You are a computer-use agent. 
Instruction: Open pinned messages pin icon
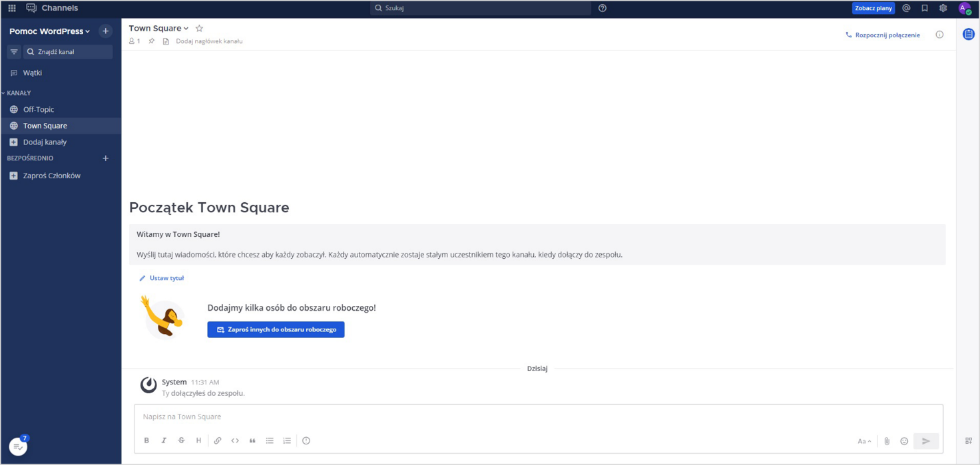click(152, 41)
